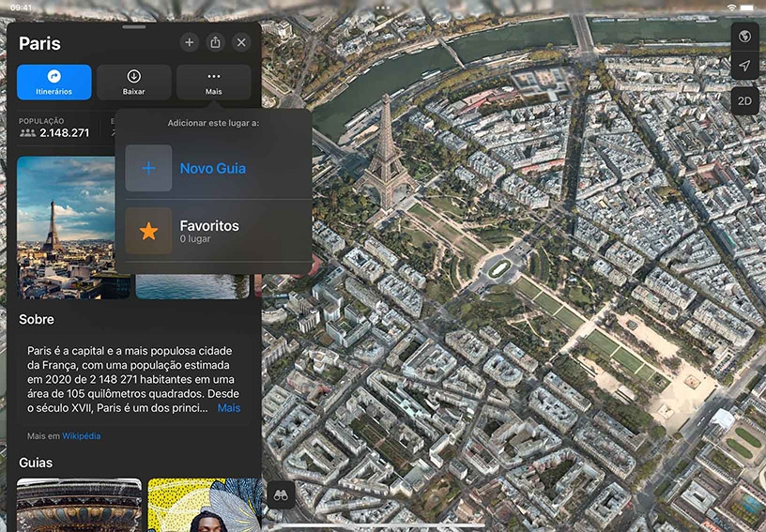Viewport: 766px width, 532px height.
Task: Expand description with Mais link
Action: pos(229,408)
